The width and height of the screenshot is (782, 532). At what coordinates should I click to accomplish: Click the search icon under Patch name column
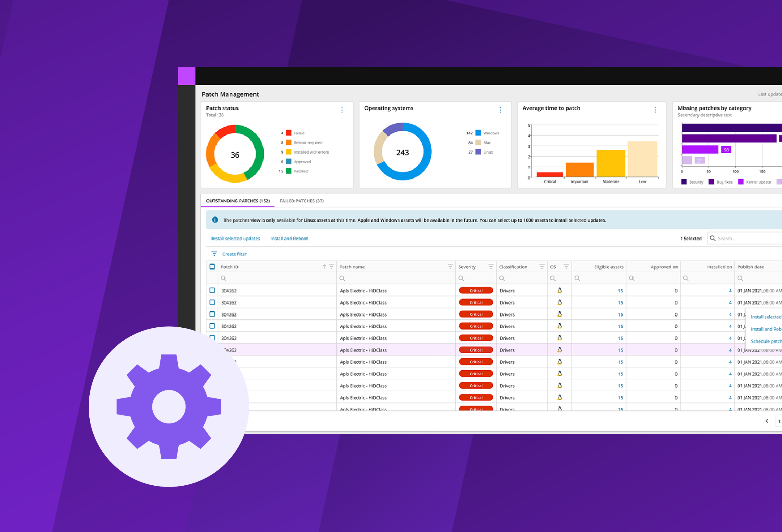[x=342, y=278]
